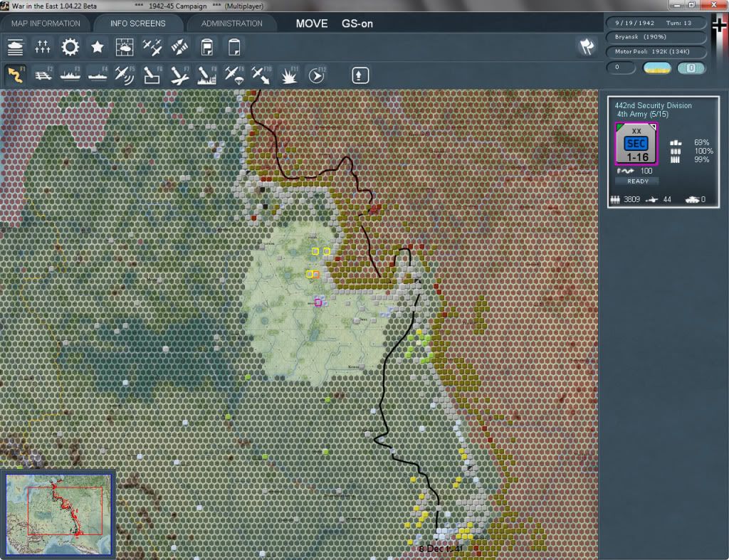This screenshot has height=560, width=729.
Task: Click the teal zero counter pill
Action: click(x=691, y=68)
